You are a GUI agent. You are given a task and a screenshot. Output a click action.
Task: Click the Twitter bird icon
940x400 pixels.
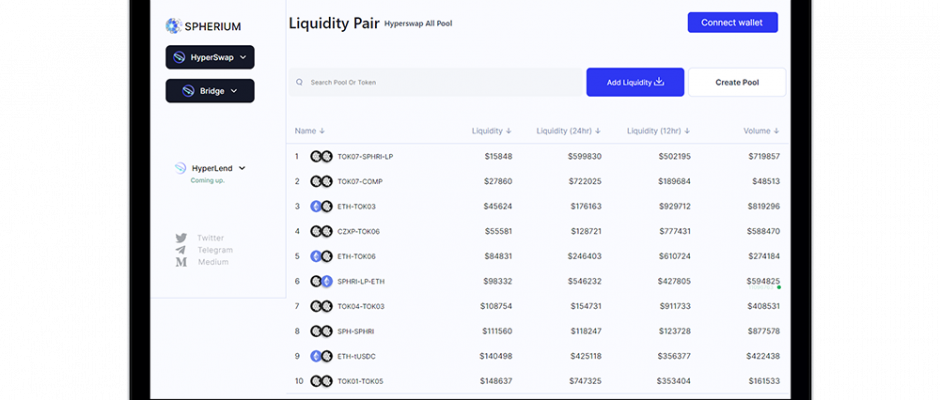pyautogui.click(x=181, y=238)
